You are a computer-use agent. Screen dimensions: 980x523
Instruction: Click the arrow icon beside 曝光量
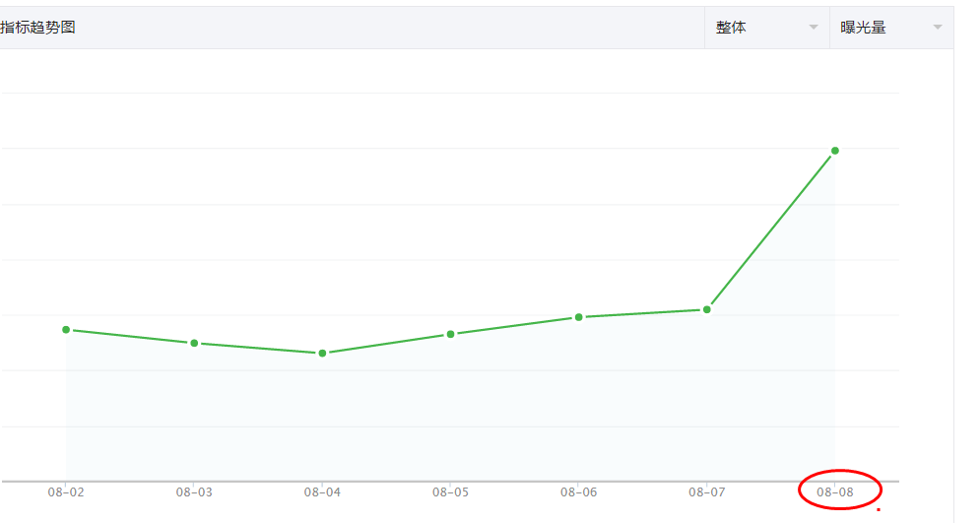[938, 28]
